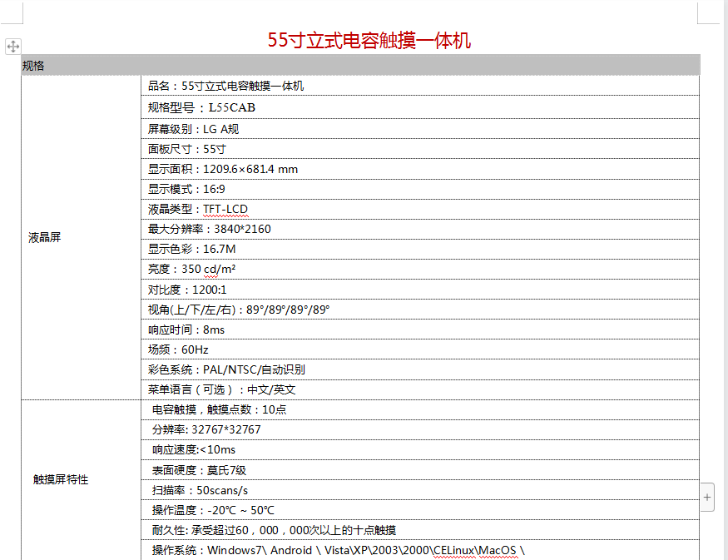Click the 响应速度:<10ms row
728x560 pixels.
pyautogui.click(x=420, y=449)
